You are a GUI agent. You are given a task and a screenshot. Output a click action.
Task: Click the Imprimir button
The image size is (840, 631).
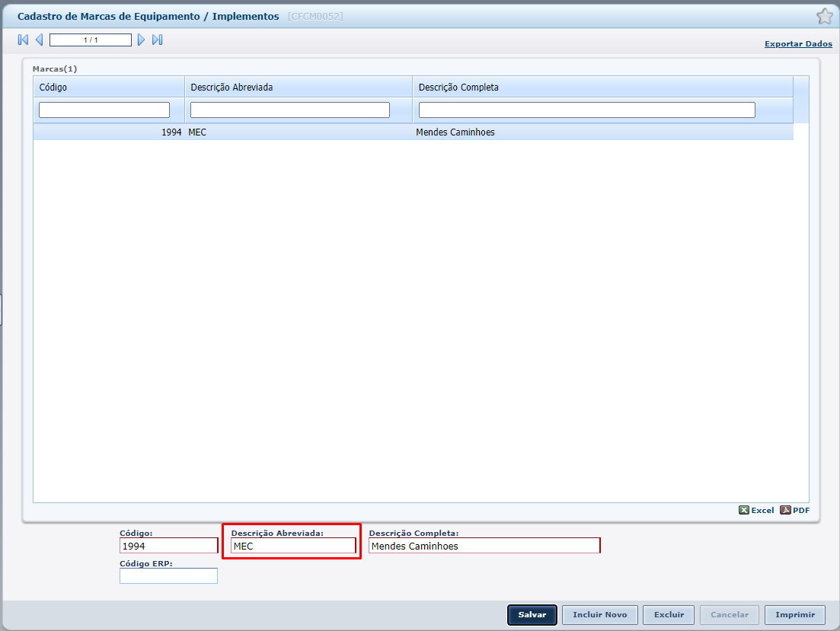(795, 615)
